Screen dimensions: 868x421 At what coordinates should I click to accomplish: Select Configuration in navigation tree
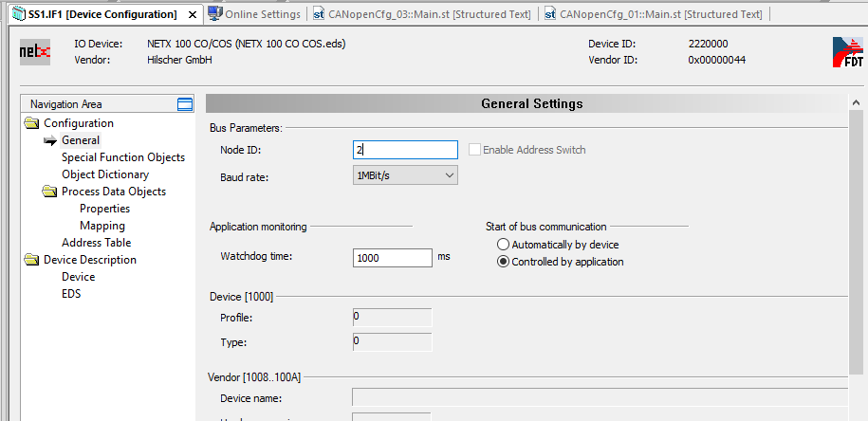point(79,123)
